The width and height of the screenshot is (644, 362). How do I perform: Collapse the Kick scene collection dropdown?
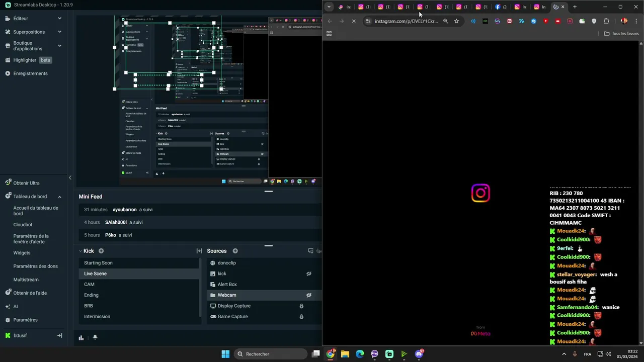[80, 251]
